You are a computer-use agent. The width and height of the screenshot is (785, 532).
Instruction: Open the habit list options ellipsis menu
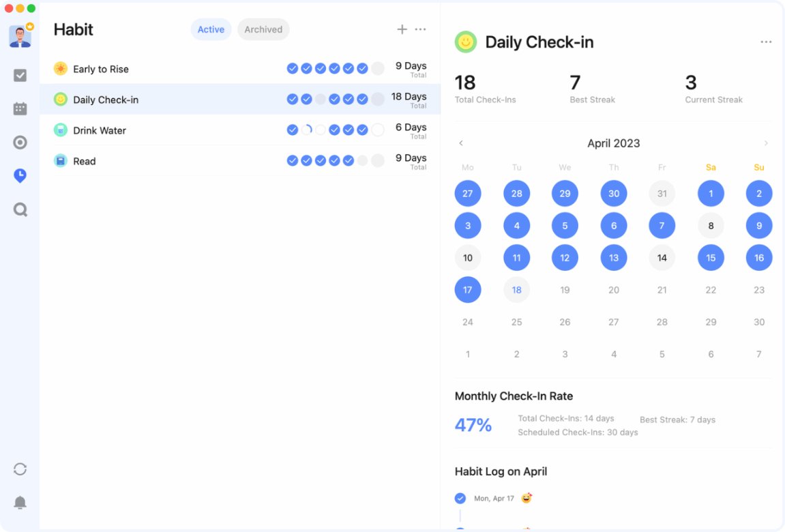(x=420, y=29)
